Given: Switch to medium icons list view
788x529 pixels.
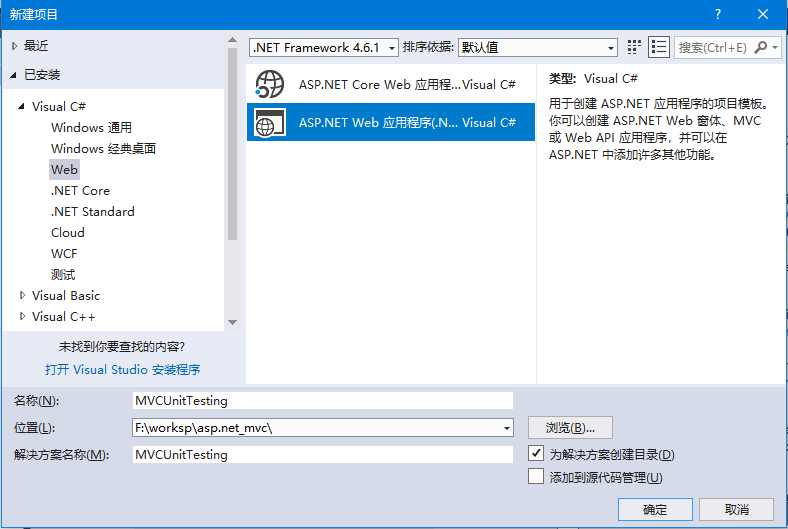Looking at the screenshot, I should pyautogui.click(x=658, y=47).
